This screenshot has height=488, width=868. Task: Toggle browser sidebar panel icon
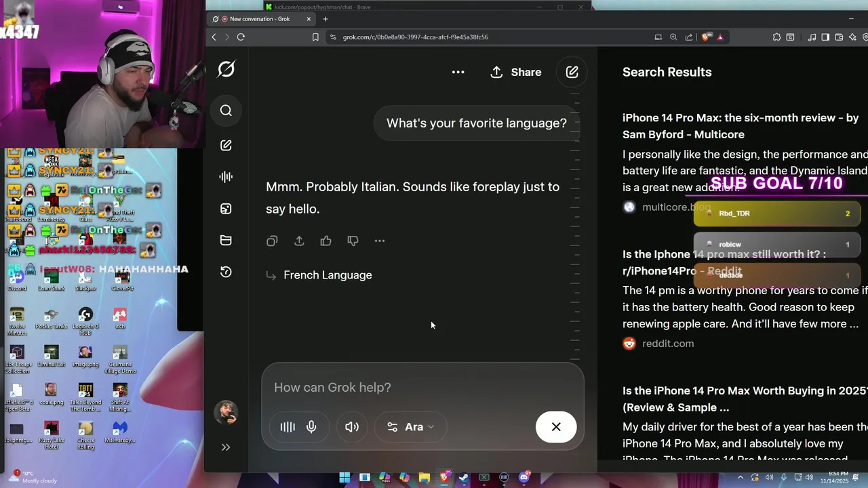(x=825, y=37)
